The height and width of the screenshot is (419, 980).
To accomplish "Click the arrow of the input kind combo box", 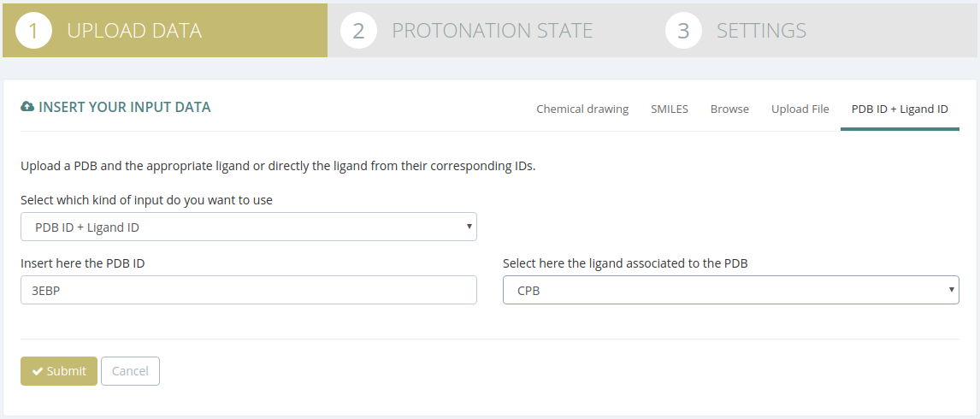I will pyautogui.click(x=469, y=227).
